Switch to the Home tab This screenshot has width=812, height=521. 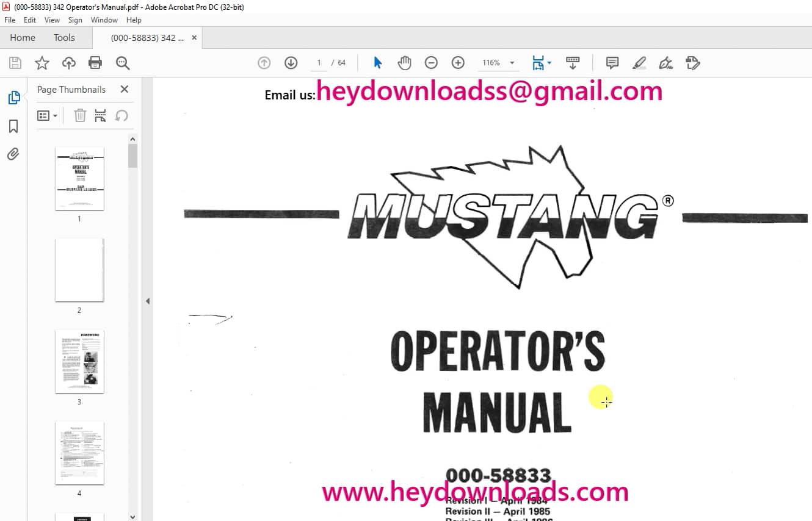(x=23, y=37)
